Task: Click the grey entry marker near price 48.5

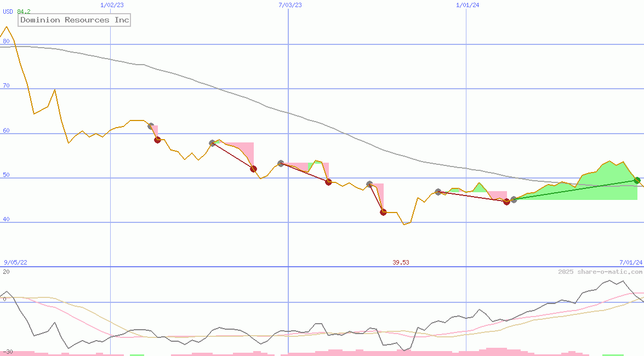Action: [x=369, y=185]
